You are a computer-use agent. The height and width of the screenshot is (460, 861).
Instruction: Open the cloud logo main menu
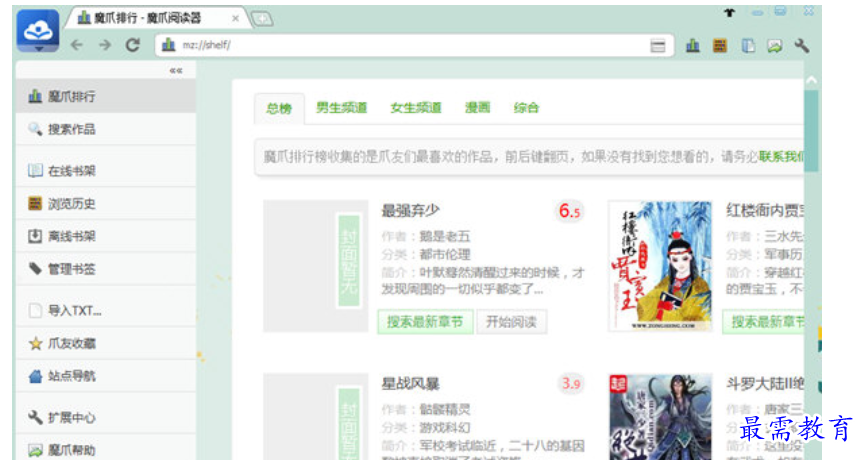(x=38, y=31)
